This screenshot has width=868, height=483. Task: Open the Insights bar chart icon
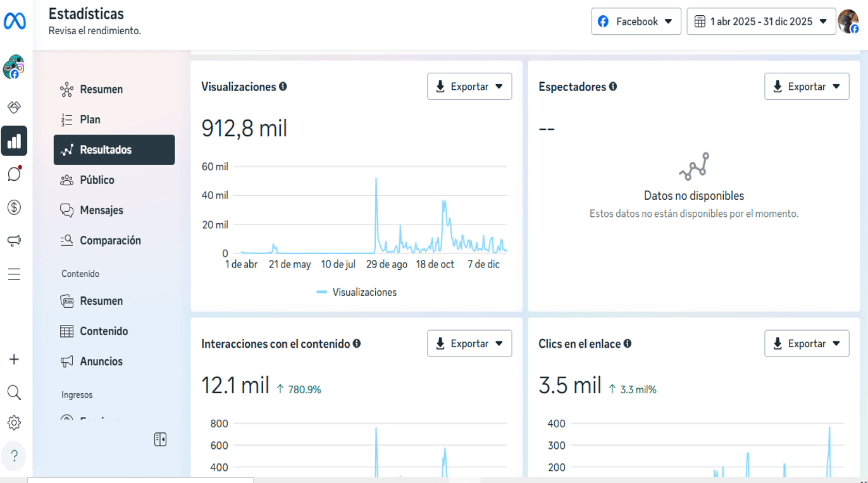[x=14, y=141]
